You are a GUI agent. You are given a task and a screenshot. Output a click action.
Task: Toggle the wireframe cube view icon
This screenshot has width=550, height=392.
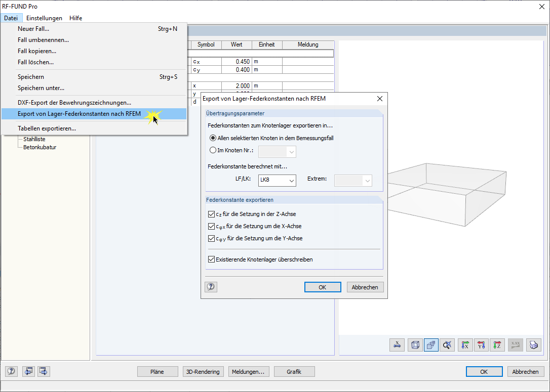tap(415, 345)
